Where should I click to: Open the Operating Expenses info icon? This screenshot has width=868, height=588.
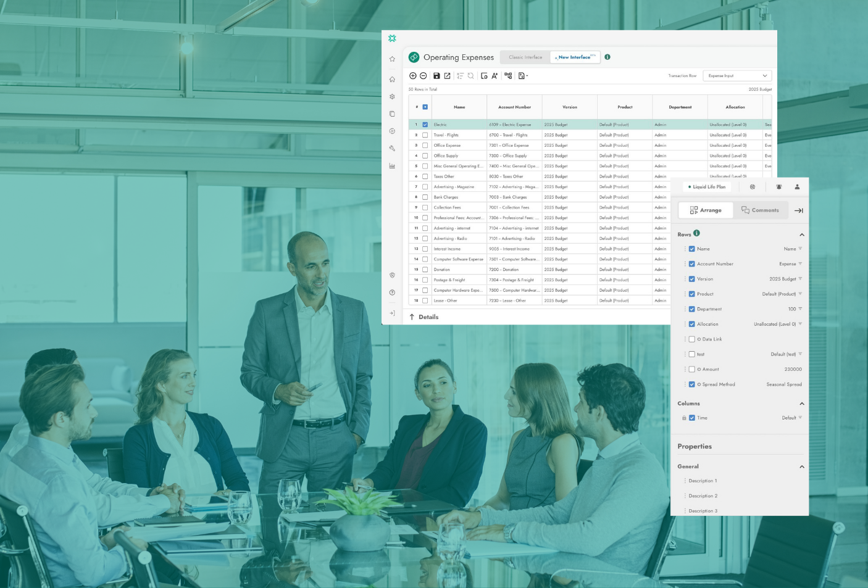[607, 57]
